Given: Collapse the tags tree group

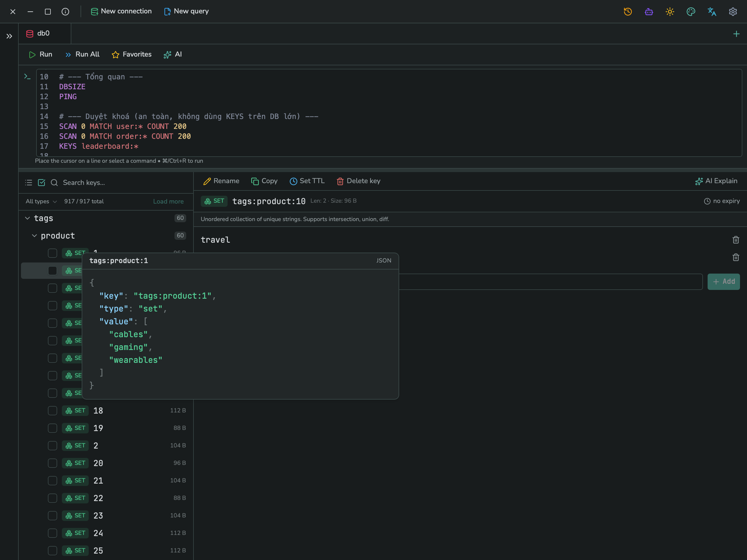Looking at the screenshot, I should coord(27,218).
